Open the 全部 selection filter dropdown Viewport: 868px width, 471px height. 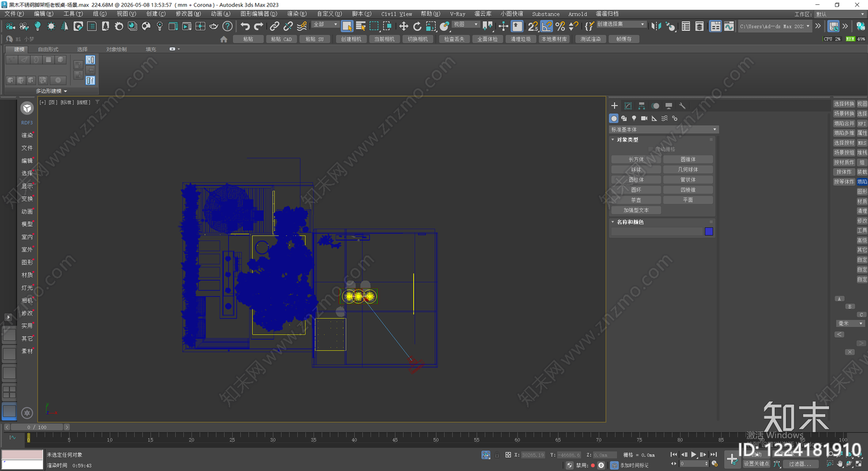tap(325, 24)
